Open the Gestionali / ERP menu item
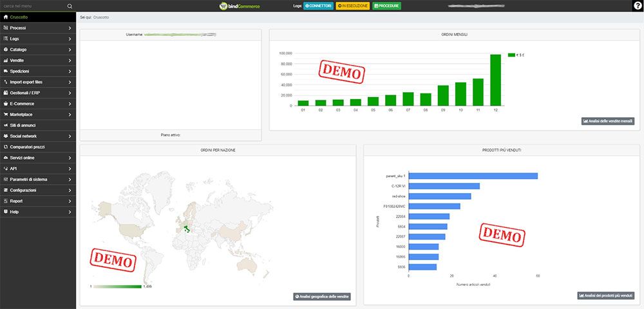The image size is (644, 309). click(x=26, y=93)
